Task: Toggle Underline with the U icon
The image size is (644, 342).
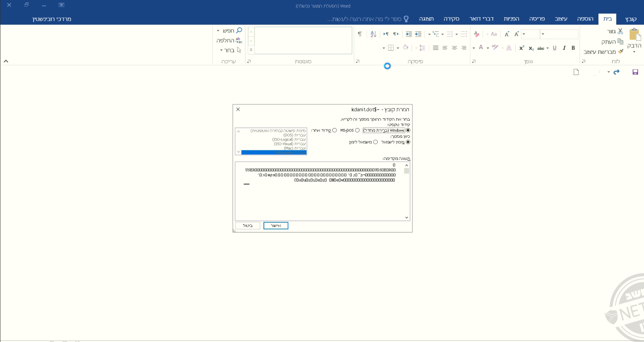Action: pyautogui.click(x=554, y=48)
